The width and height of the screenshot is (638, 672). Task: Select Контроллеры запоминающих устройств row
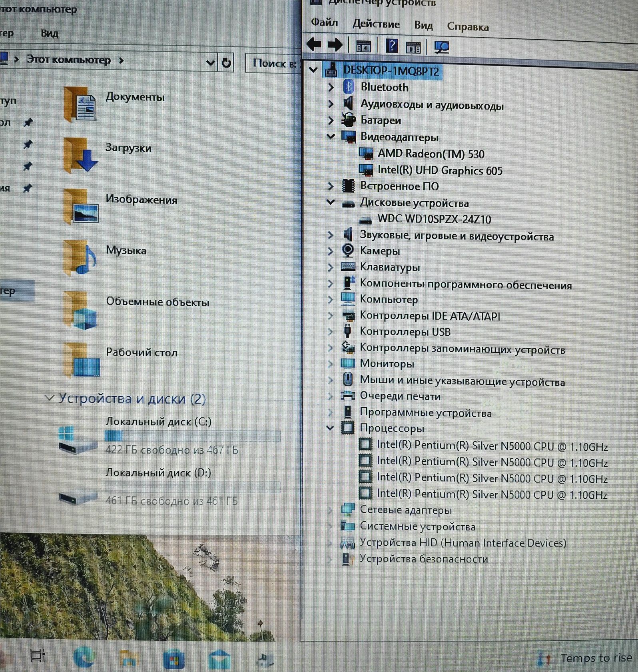pos(453,348)
